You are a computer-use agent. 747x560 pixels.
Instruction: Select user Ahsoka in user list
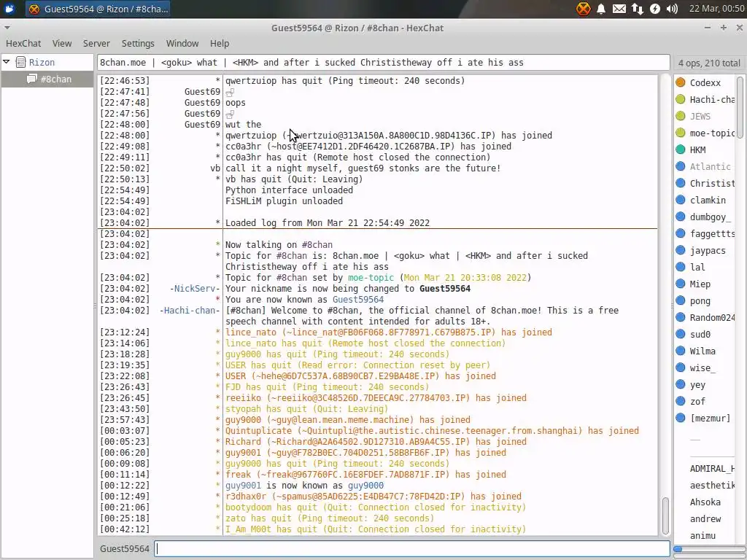click(705, 502)
